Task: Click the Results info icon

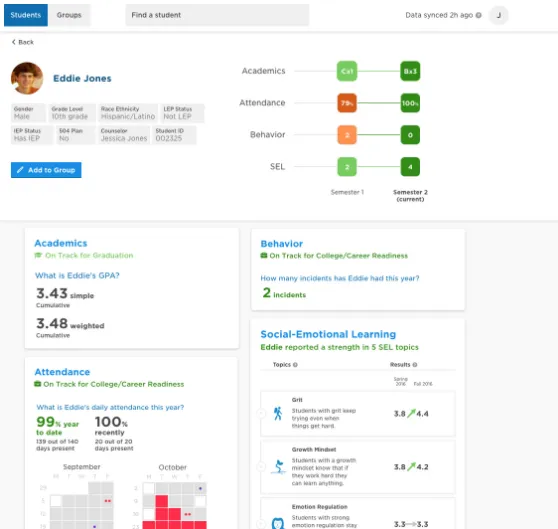Action: 415,365
